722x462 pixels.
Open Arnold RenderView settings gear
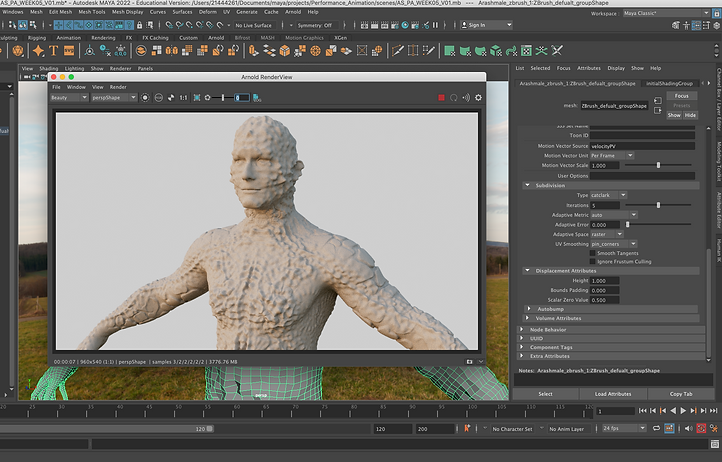coord(478,98)
